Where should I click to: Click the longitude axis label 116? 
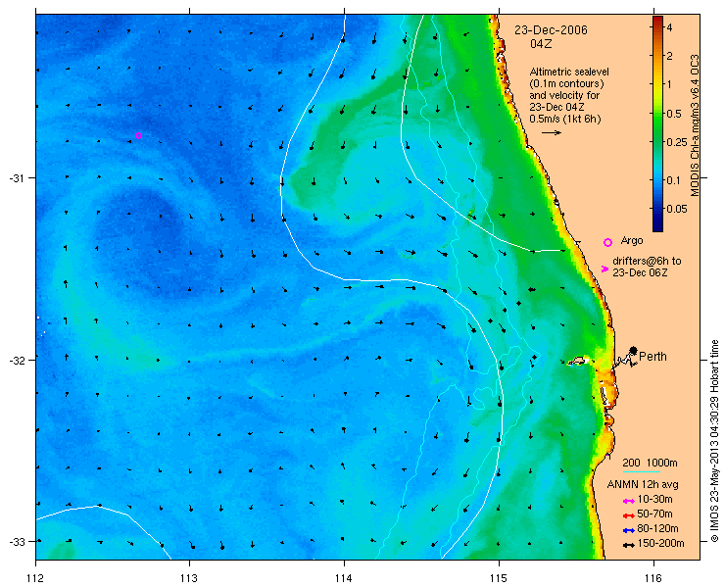(x=653, y=578)
